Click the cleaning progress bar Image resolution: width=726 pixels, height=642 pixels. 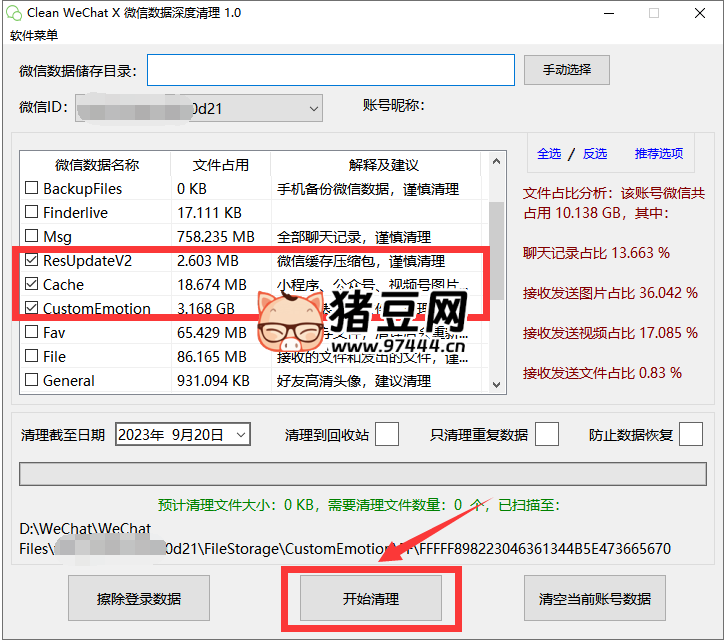coord(363,474)
